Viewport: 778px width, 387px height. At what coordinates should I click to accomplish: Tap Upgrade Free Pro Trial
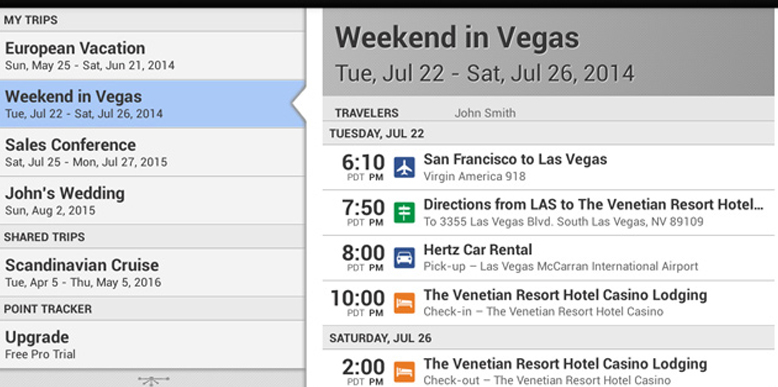(152, 344)
